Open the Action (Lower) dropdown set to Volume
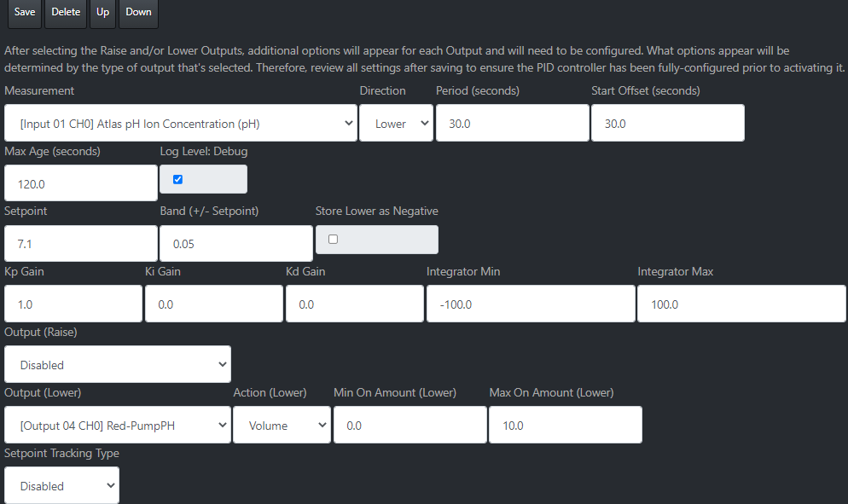Screen dimensions: 848x504 (x=282, y=424)
